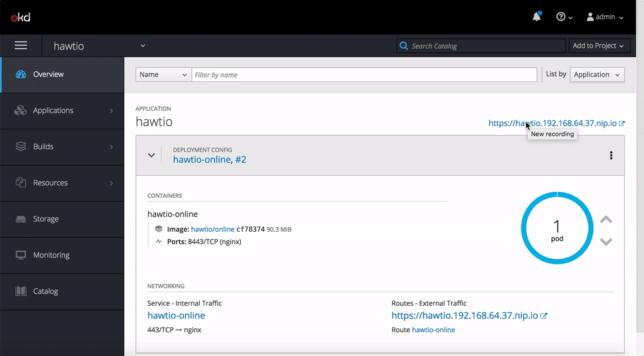Click the 8443/TCP (nginx) ports text
This screenshot has width=644, height=356.
214,241
